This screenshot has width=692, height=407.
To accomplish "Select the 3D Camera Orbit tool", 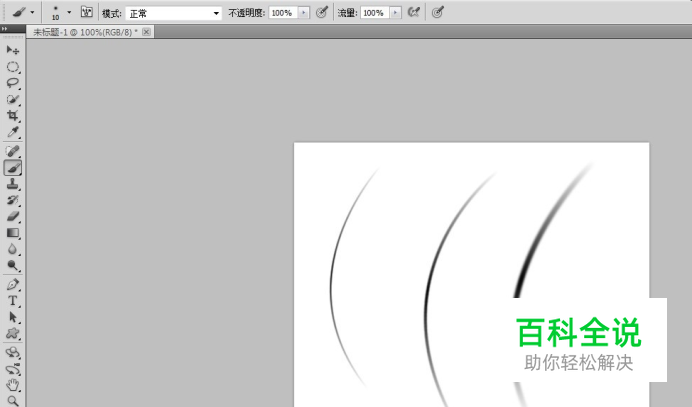I will (12, 369).
